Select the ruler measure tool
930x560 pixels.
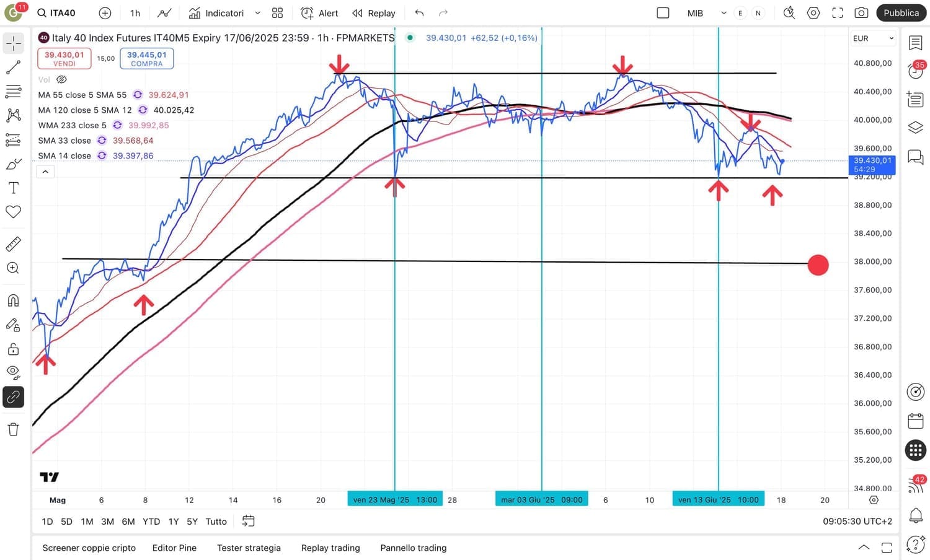[x=14, y=244]
